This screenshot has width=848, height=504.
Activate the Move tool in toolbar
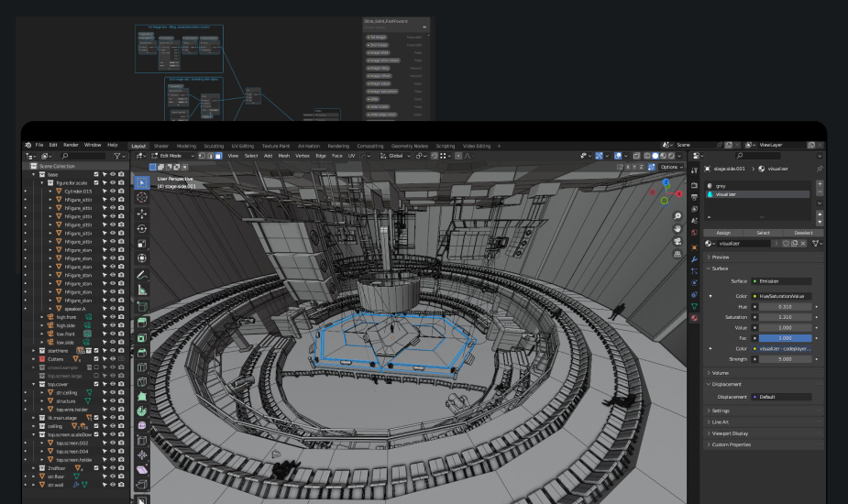click(x=142, y=213)
